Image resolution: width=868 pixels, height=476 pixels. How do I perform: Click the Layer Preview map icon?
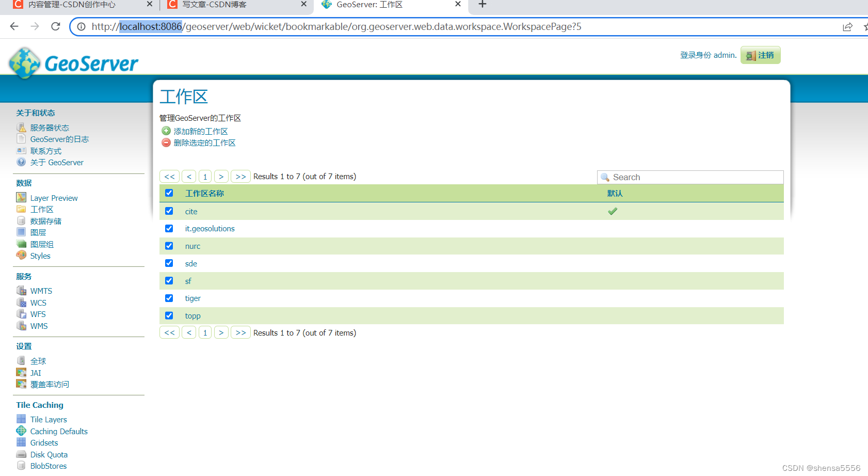click(x=21, y=197)
